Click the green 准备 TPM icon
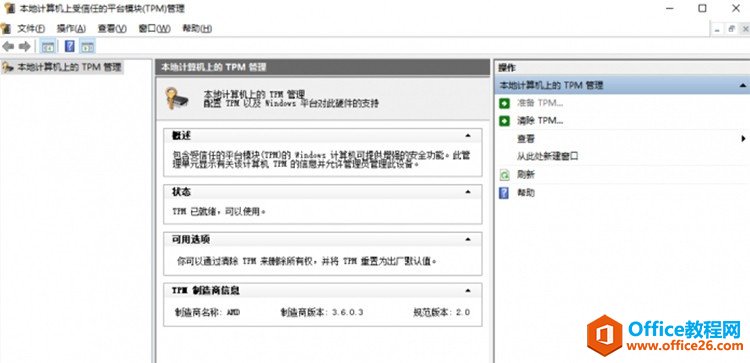This screenshot has height=363, width=750. pyautogui.click(x=504, y=103)
